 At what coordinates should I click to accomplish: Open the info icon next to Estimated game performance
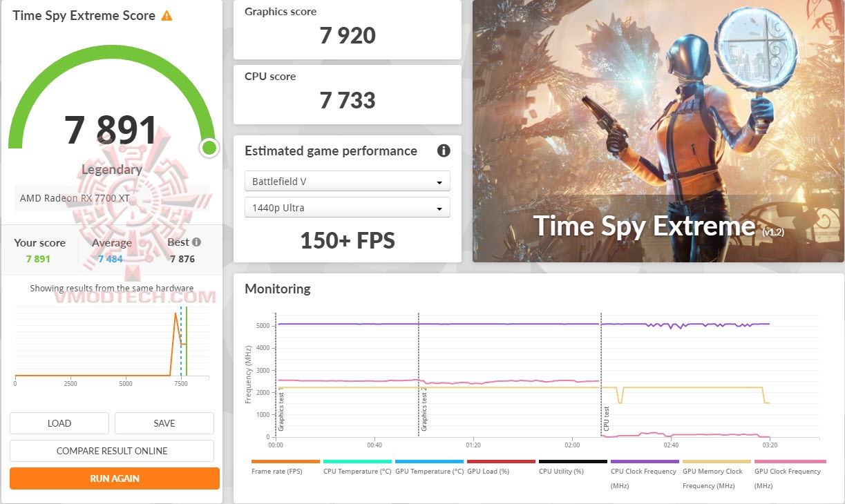click(444, 151)
